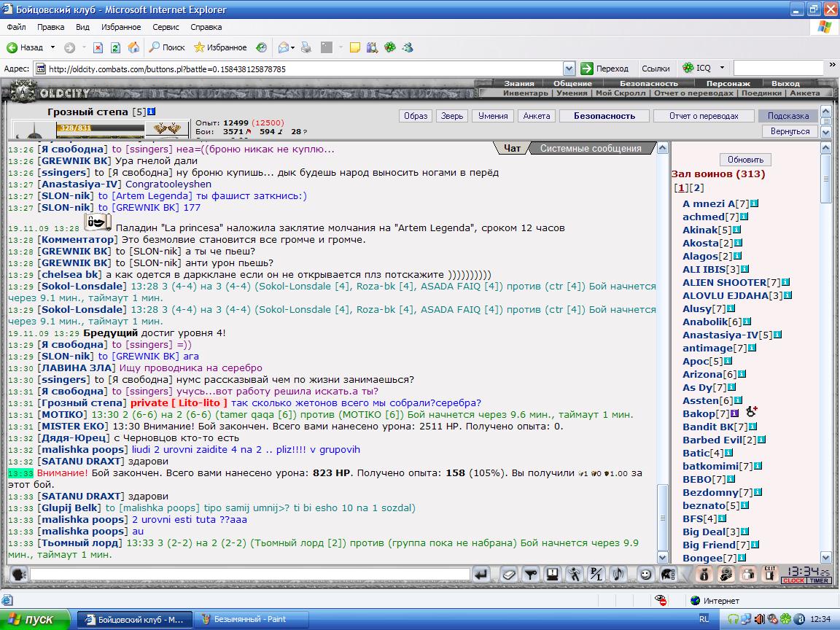
Task: Open the Избранное menu in menu bar
Action: click(x=121, y=27)
